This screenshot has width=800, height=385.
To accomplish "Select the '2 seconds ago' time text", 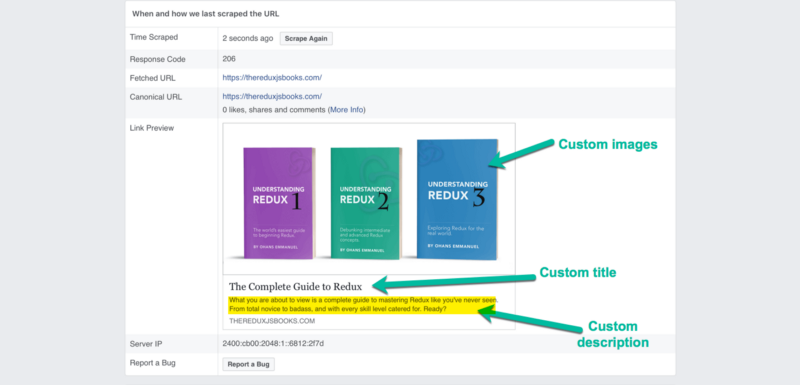I will (248, 38).
